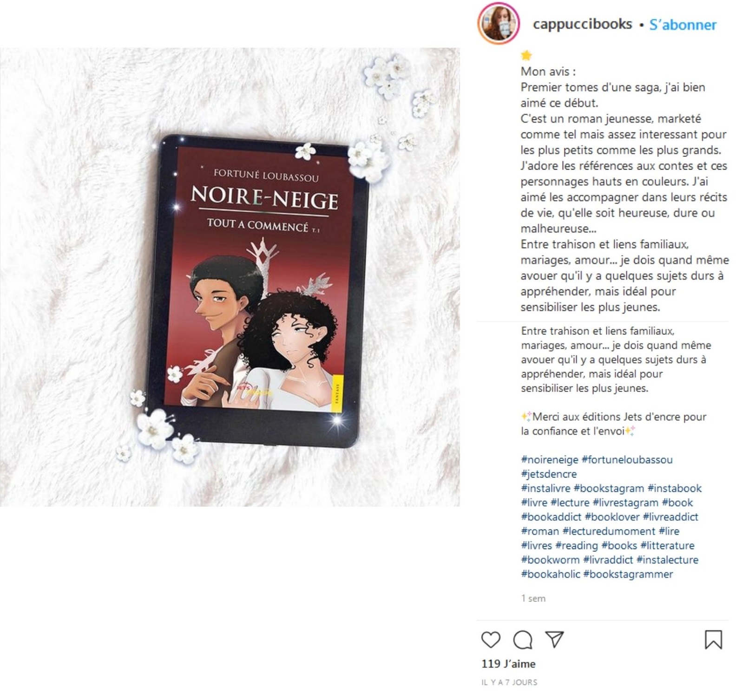Open the #booklover hashtag
This screenshot has width=736, height=700.
612,517
